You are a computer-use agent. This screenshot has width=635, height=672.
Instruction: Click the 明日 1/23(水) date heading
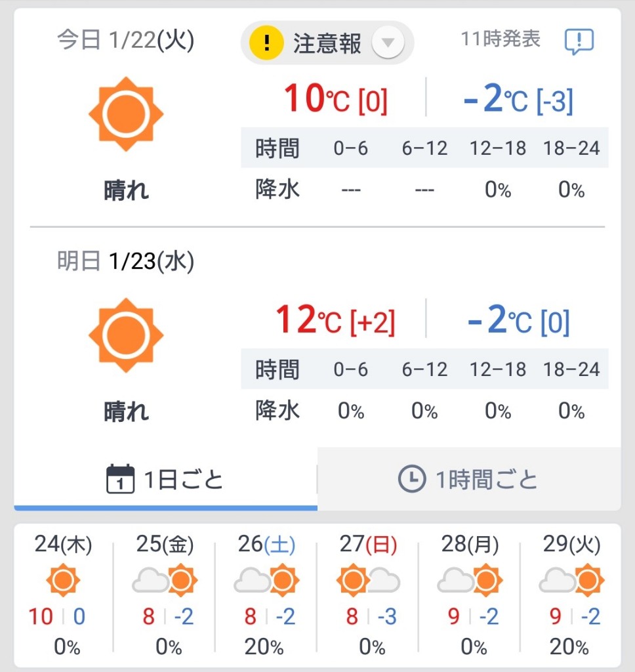click(125, 261)
